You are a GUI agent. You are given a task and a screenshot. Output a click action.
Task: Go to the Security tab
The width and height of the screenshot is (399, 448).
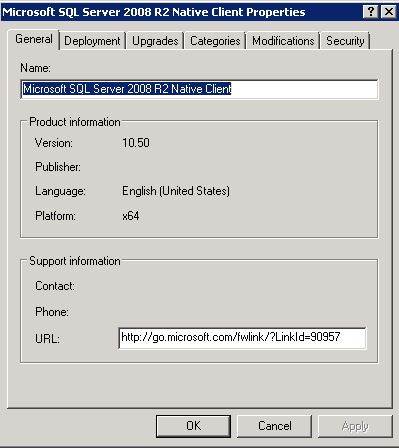tap(345, 41)
